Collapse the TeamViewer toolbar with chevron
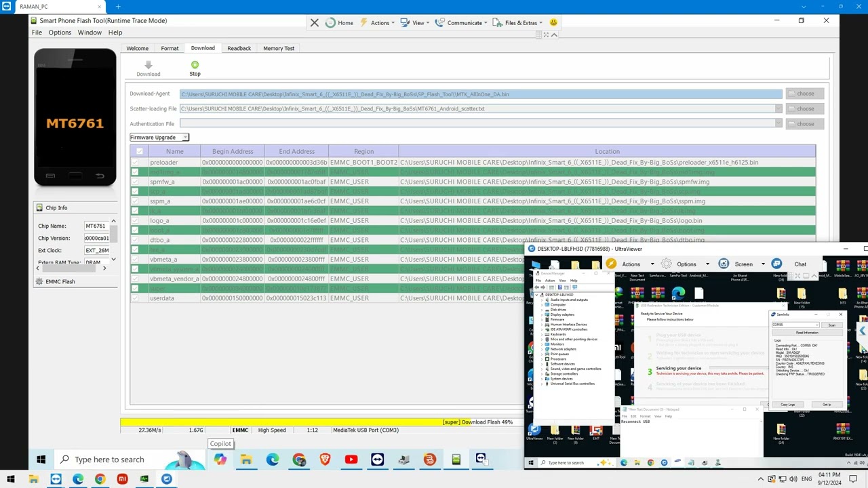The image size is (868, 488). 554,35
